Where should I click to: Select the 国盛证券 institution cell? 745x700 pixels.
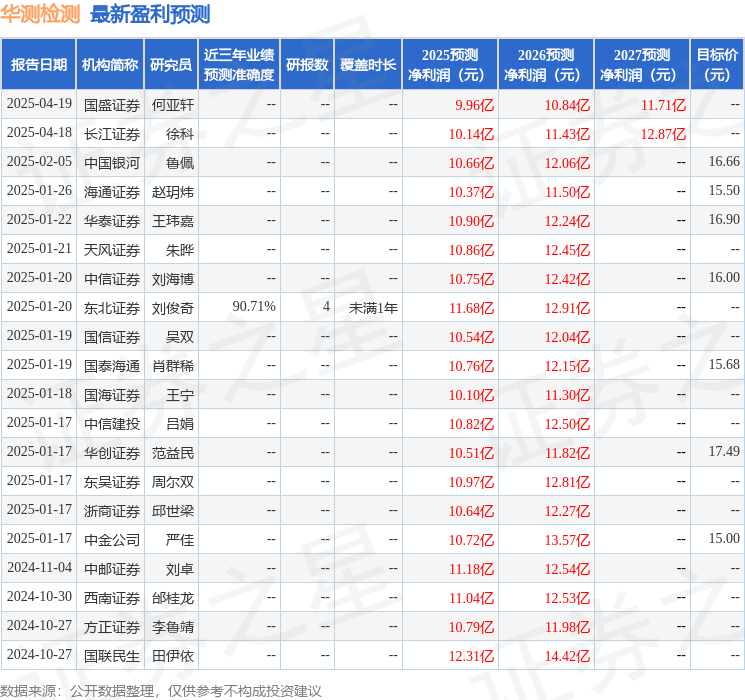[x=112, y=105]
